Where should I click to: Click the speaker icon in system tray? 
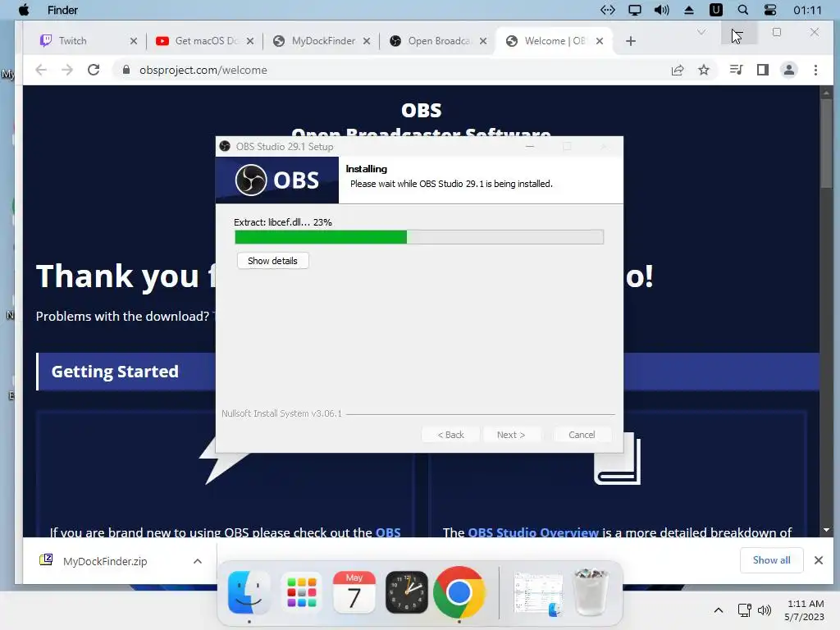pos(765,610)
